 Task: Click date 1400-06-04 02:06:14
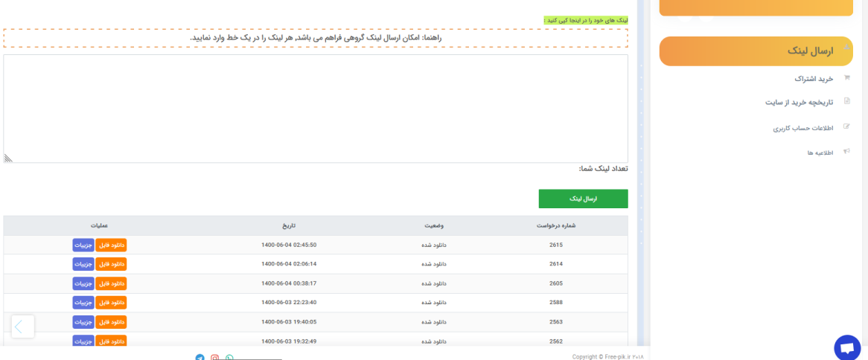click(289, 264)
